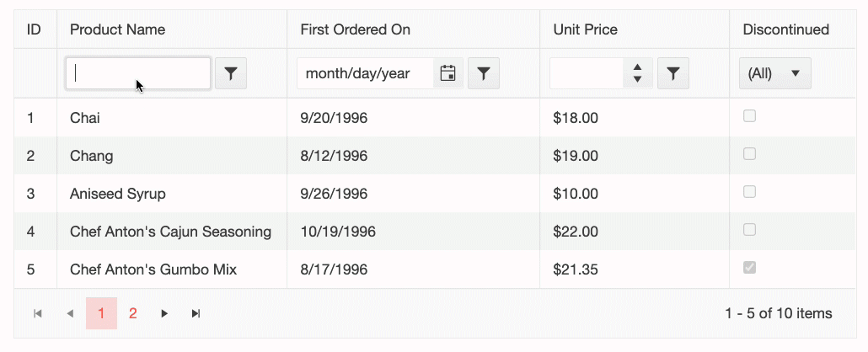The width and height of the screenshot is (868, 352).
Task: Increase the Unit Price filter value
Action: click(638, 68)
